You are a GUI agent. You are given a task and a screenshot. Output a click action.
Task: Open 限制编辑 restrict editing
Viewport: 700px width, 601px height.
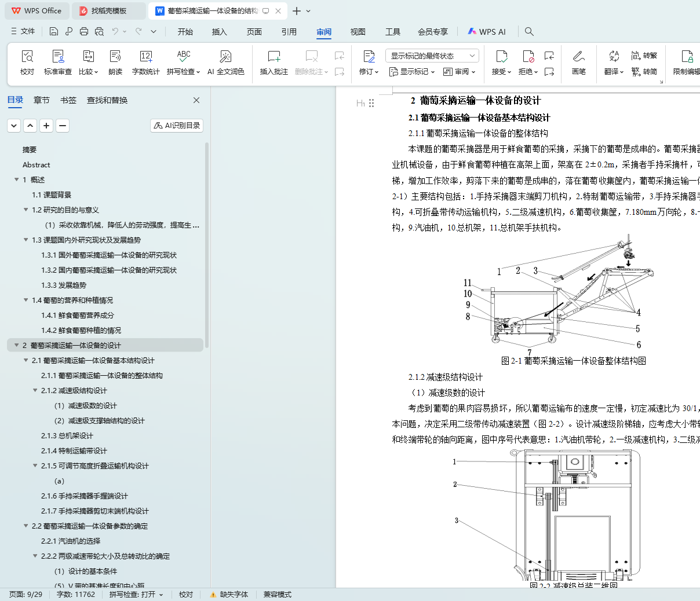coord(687,63)
